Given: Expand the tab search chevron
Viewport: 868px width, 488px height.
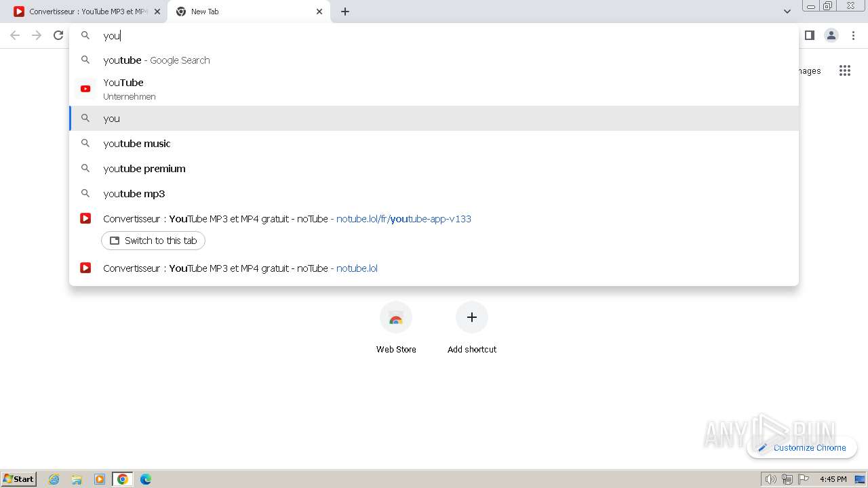Looking at the screenshot, I should click(787, 12).
